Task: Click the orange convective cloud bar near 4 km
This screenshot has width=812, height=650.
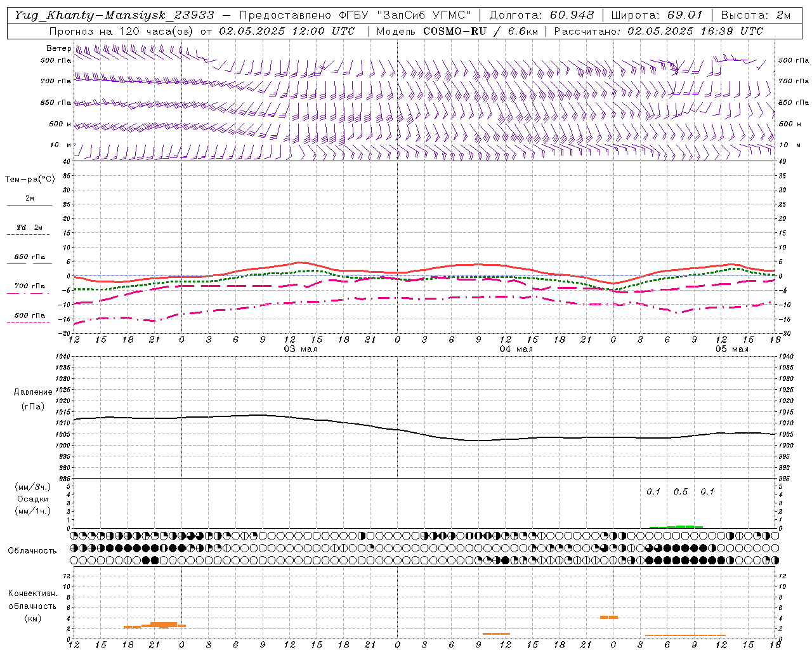Action: tap(609, 617)
